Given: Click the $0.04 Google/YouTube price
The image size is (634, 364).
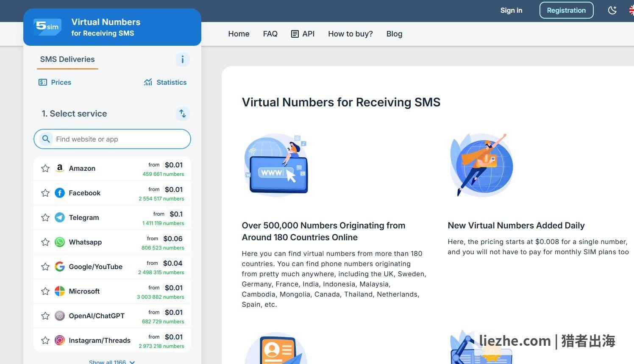Looking at the screenshot, I should 173,263.
